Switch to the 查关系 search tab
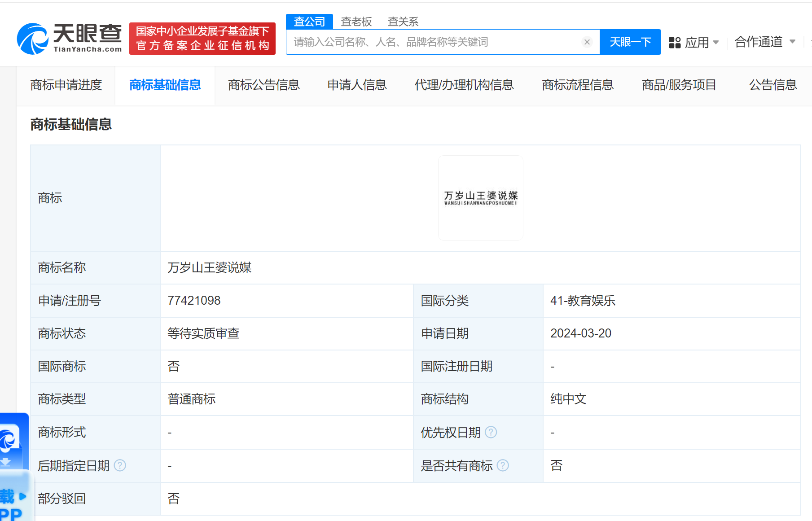Viewport: 812px width, 521px height. point(403,22)
